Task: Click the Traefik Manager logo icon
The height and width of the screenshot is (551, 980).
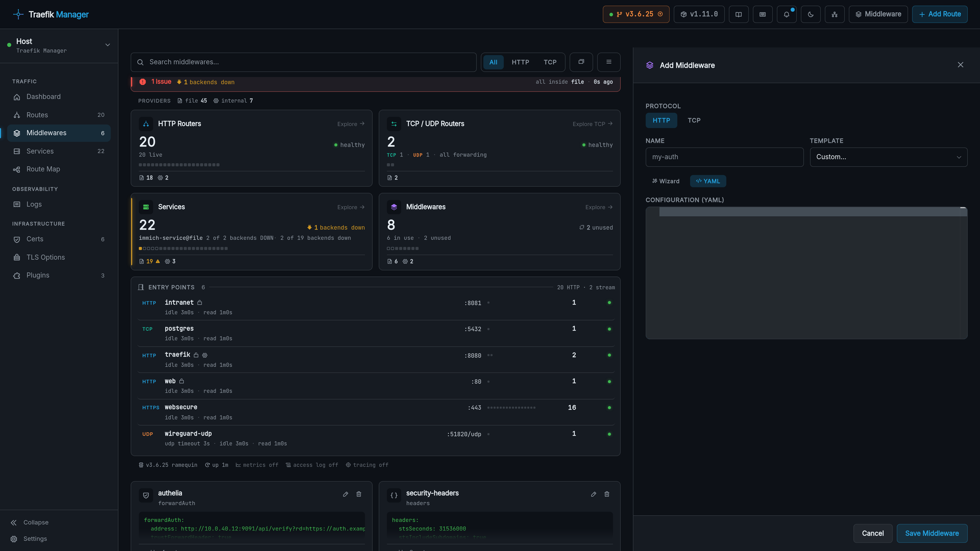Action: click(x=18, y=14)
